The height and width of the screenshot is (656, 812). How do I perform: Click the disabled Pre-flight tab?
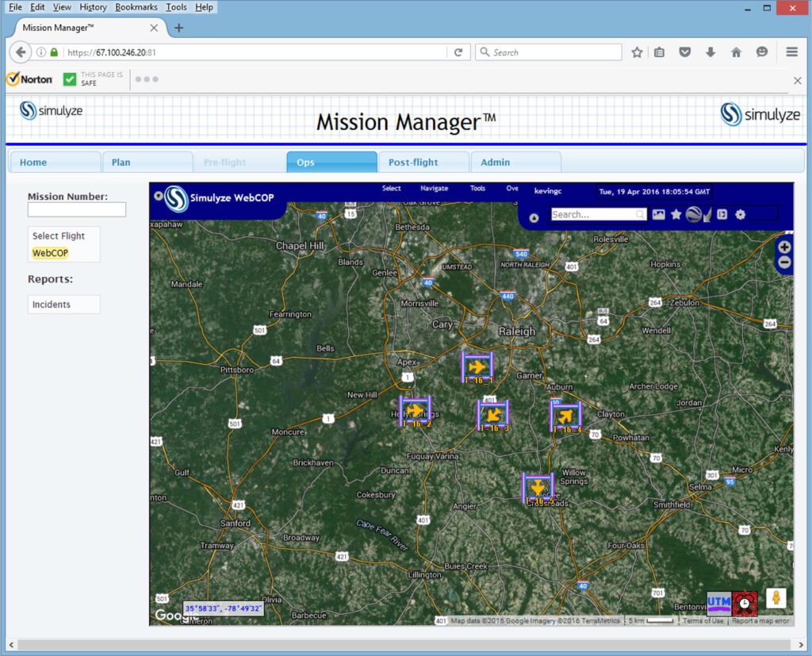point(239,162)
